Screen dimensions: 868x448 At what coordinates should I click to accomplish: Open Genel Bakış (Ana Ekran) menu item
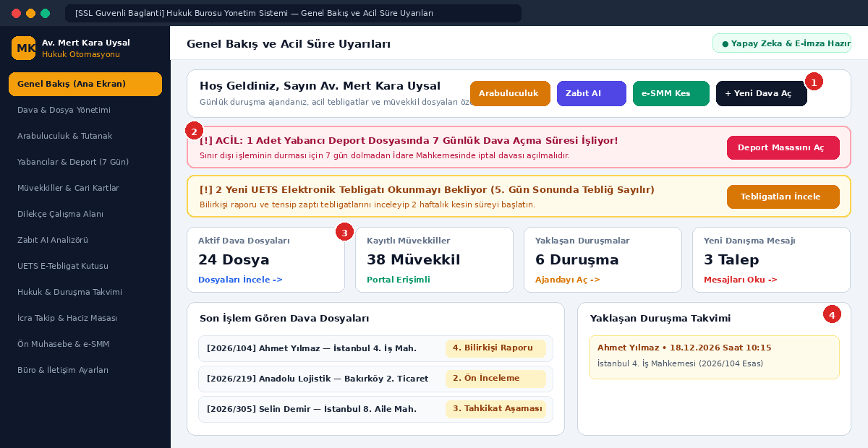coord(85,84)
